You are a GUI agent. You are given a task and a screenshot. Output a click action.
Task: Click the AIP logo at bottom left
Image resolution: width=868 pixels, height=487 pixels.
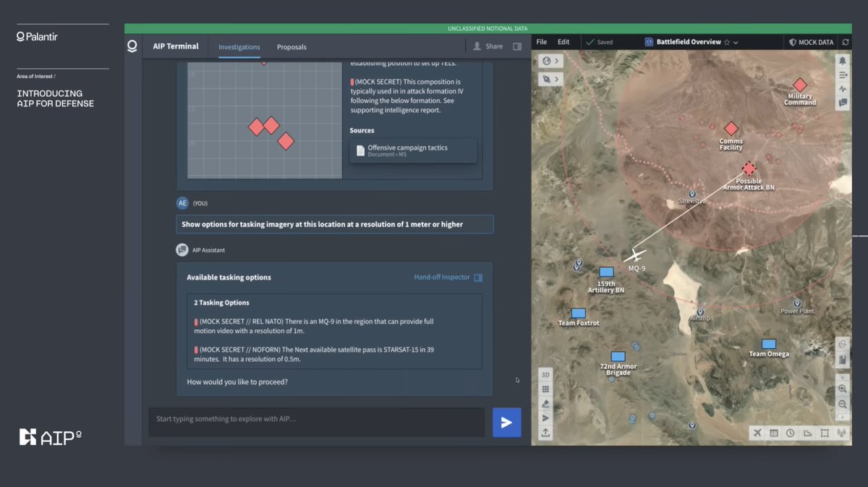[x=50, y=436]
